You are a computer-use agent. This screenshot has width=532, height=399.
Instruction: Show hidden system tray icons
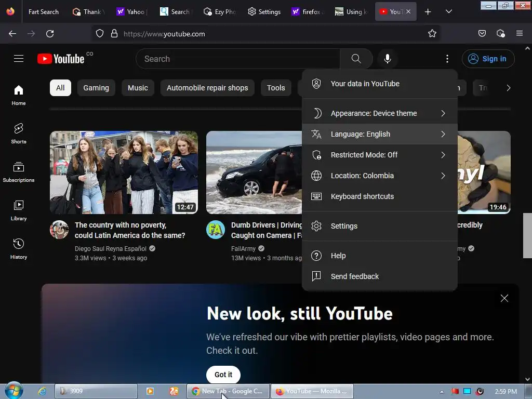442,392
